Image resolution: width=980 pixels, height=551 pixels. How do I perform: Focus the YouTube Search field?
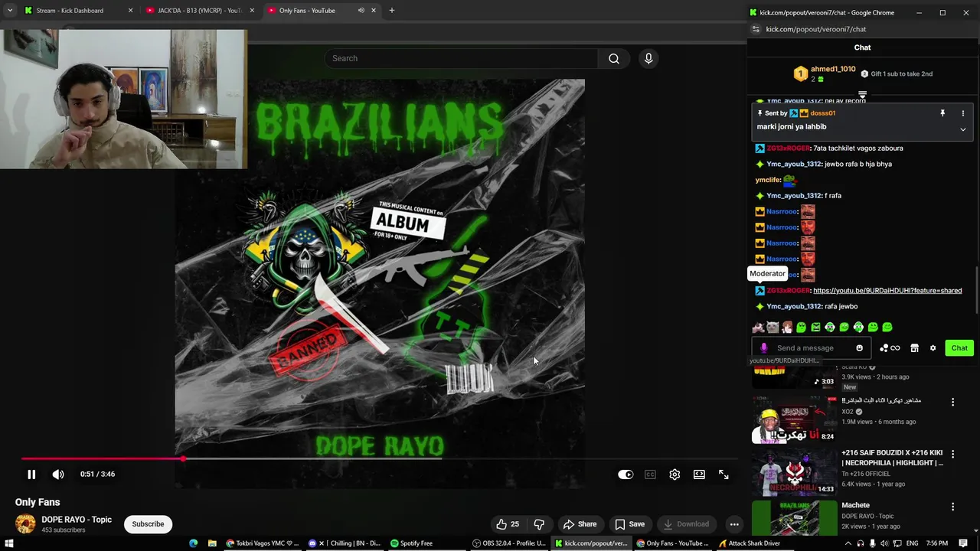tap(462, 58)
